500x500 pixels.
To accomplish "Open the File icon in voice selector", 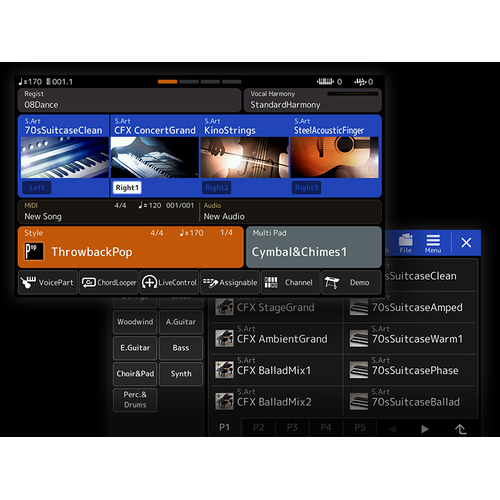I will point(406,243).
